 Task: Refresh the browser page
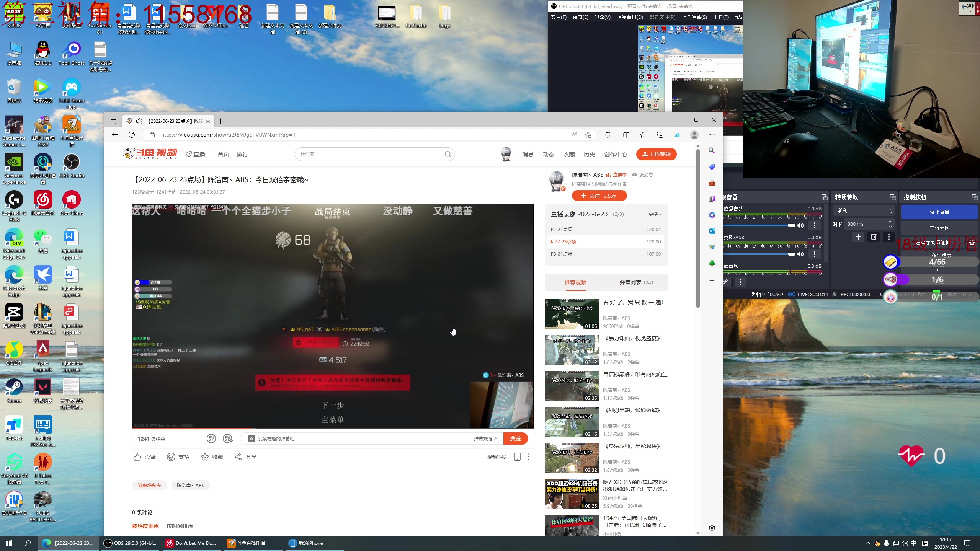pyautogui.click(x=132, y=135)
